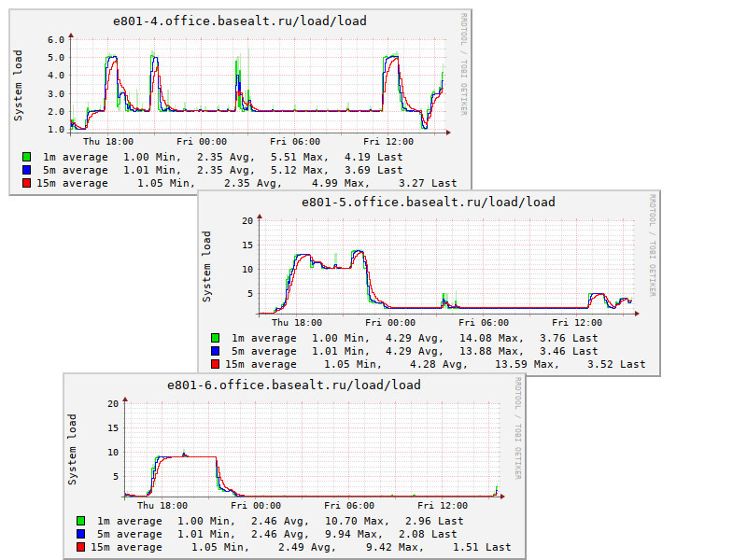Click 'Fri 12:00' axis label in e801-4 graph
Viewport: 747px width, 560px height.
[388, 142]
